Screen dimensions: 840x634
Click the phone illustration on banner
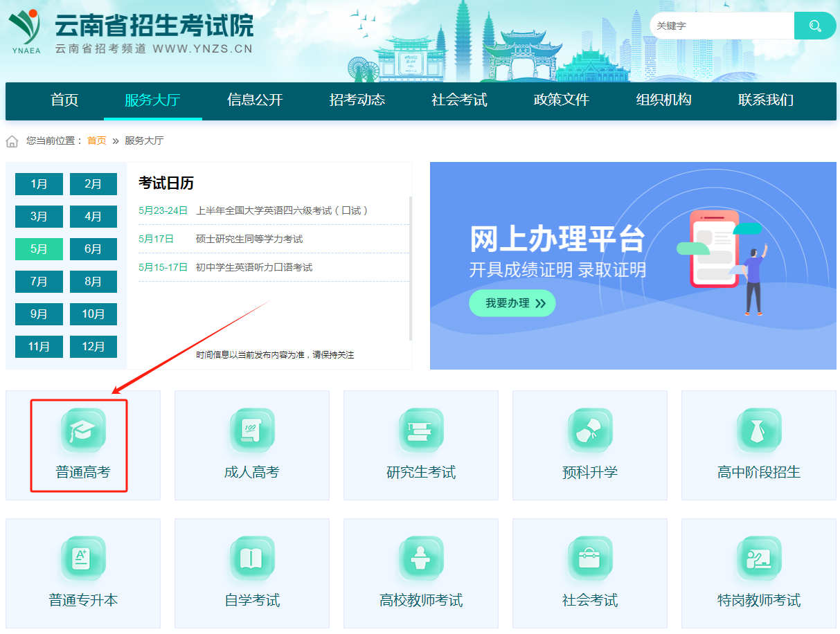tap(715, 249)
